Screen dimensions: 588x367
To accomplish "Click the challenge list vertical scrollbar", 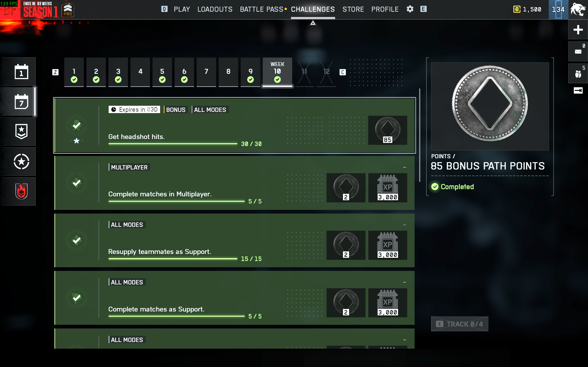I will tap(420, 135).
